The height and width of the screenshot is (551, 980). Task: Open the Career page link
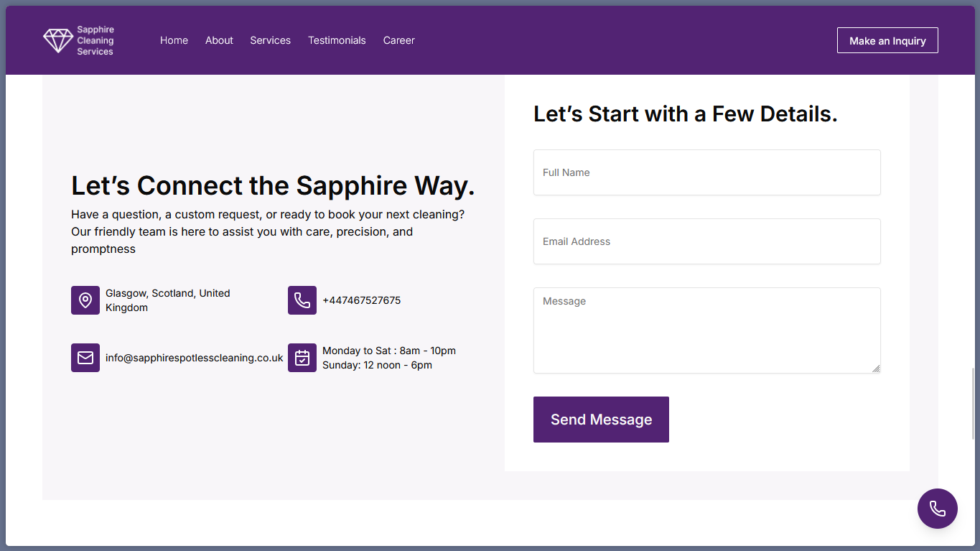click(398, 40)
